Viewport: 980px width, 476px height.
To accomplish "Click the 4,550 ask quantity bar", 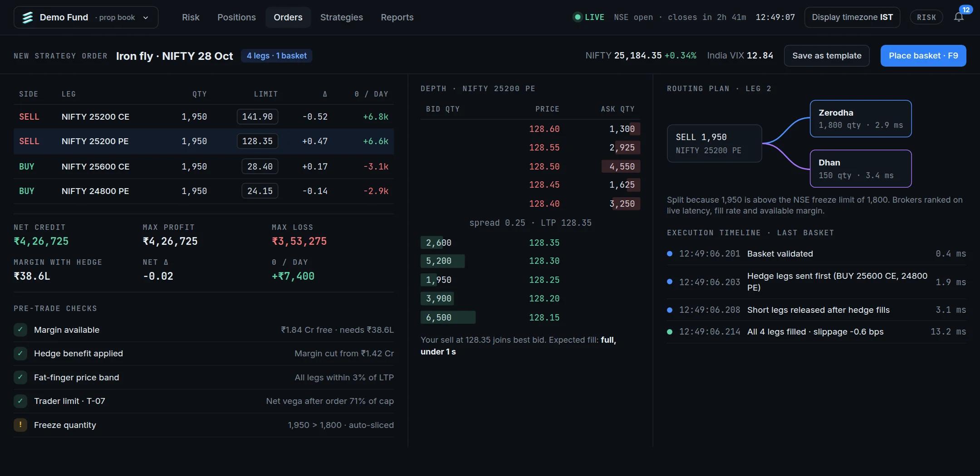I will (621, 166).
